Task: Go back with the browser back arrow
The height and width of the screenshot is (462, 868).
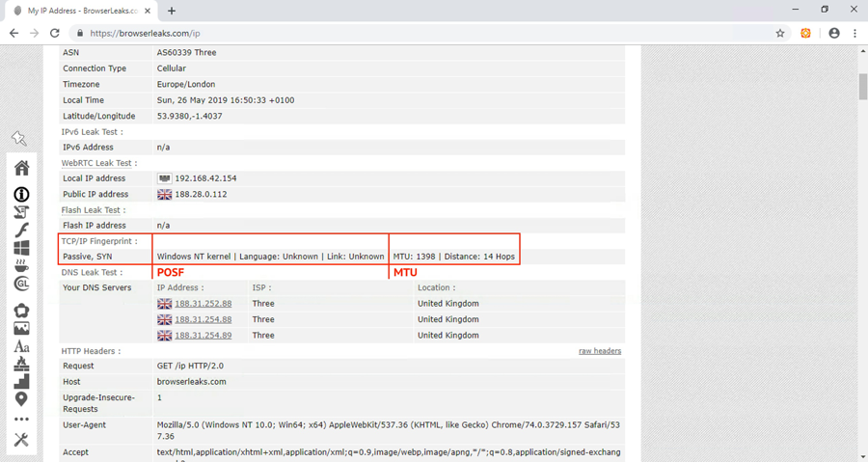Action: click(14, 33)
